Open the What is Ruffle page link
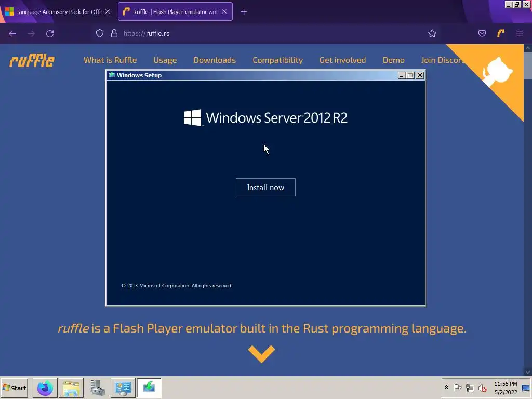The width and height of the screenshot is (532, 399). [110, 60]
